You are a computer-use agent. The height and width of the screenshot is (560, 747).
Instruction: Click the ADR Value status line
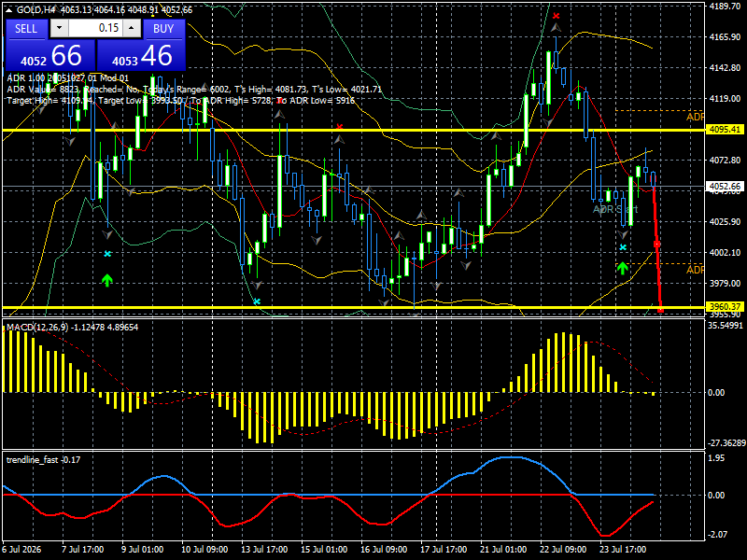click(x=194, y=89)
